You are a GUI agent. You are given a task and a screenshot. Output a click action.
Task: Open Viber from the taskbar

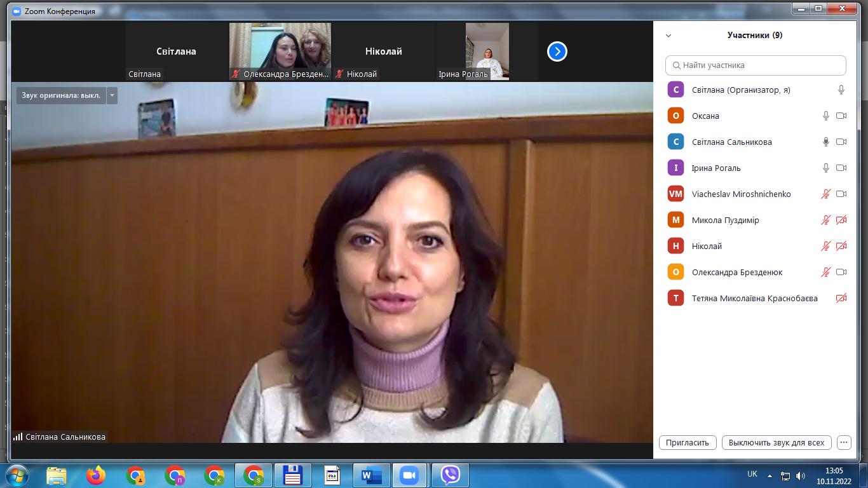coord(451,475)
